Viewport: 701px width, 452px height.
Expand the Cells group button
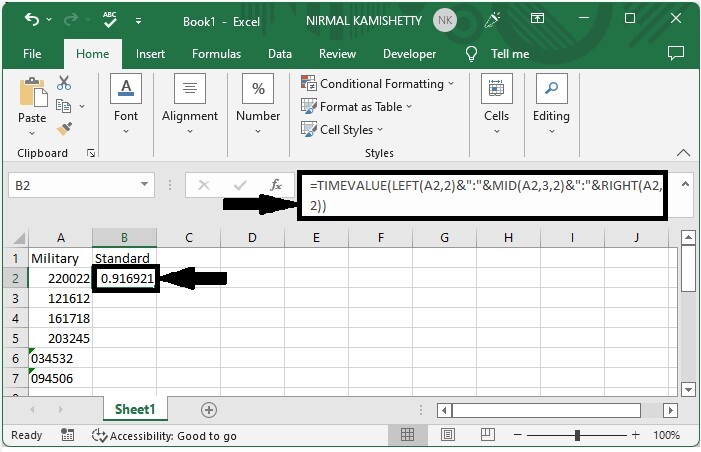point(497,105)
